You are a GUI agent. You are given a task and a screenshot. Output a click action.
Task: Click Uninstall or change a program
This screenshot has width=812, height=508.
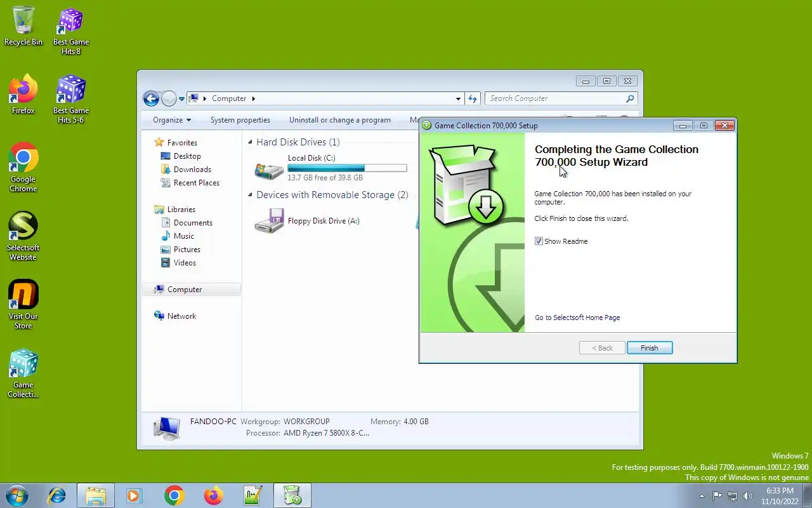[x=340, y=120]
